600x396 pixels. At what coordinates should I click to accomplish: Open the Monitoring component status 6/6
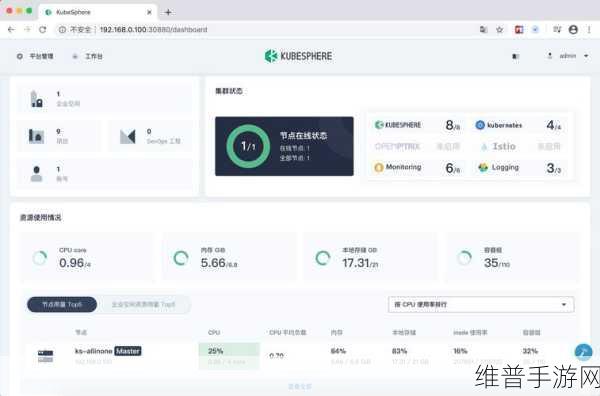click(417, 168)
